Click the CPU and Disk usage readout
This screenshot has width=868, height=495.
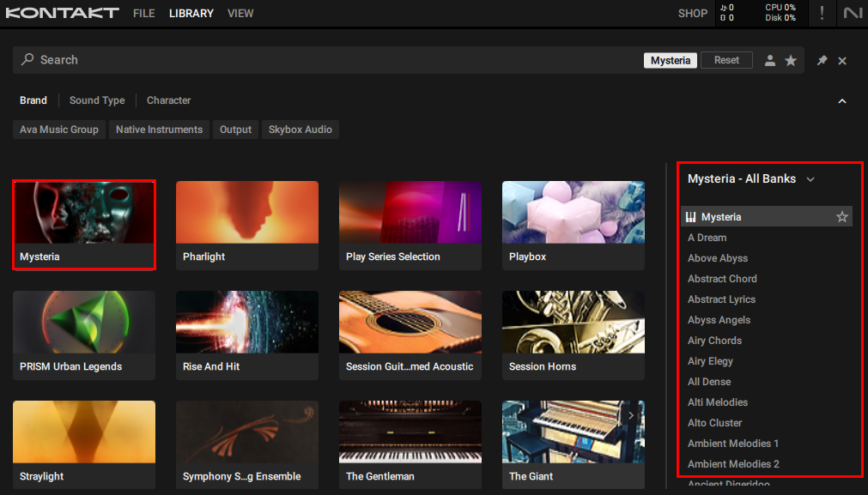click(x=780, y=13)
